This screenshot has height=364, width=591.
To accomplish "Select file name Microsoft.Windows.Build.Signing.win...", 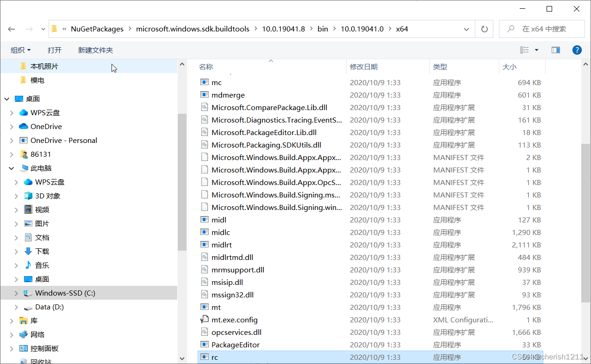I will coord(277,207).
